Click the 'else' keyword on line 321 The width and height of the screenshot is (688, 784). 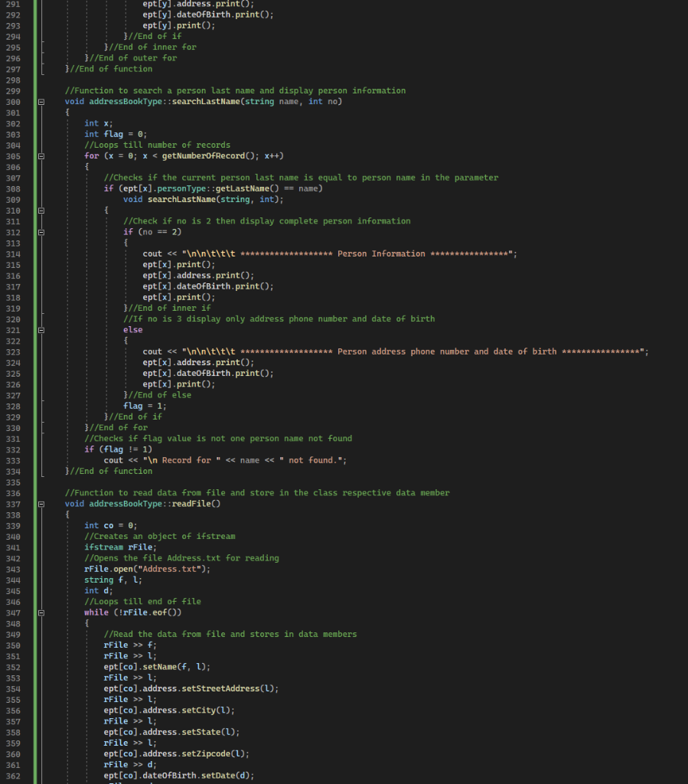pyautogui.click(x=133, y=330)
